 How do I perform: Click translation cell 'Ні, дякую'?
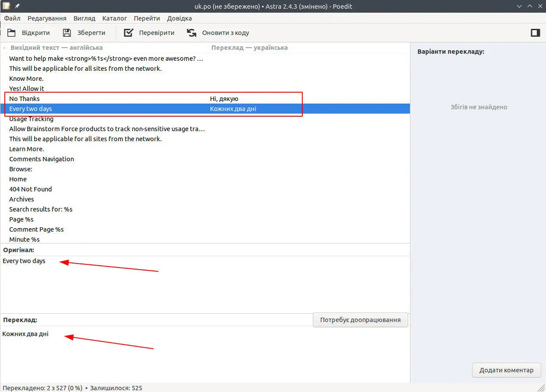(224, 99)
